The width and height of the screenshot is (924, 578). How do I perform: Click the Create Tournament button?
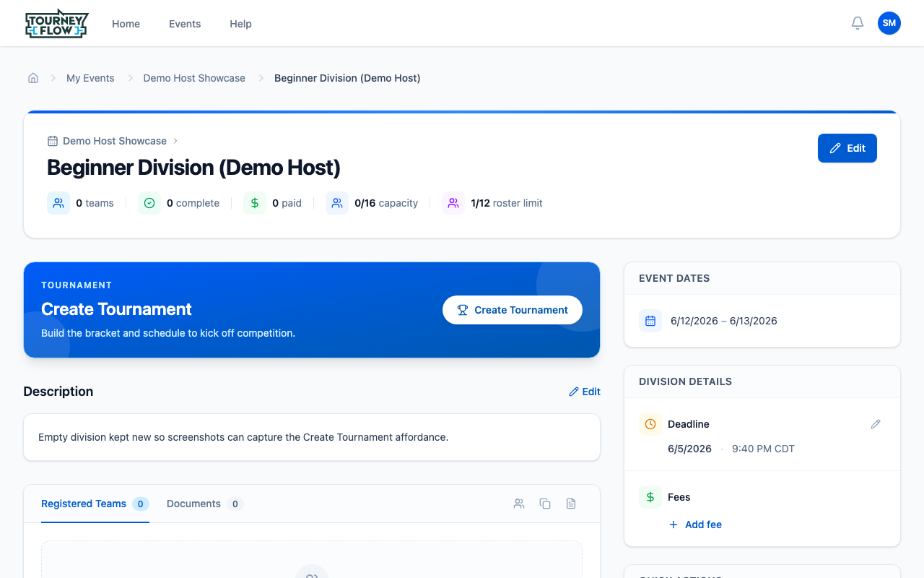click(513, 310)
